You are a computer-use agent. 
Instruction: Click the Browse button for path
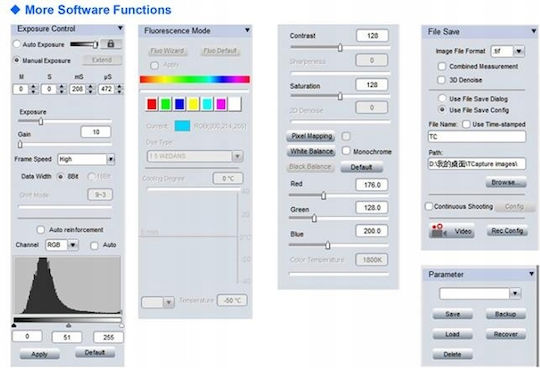click(x=506, y=182)
